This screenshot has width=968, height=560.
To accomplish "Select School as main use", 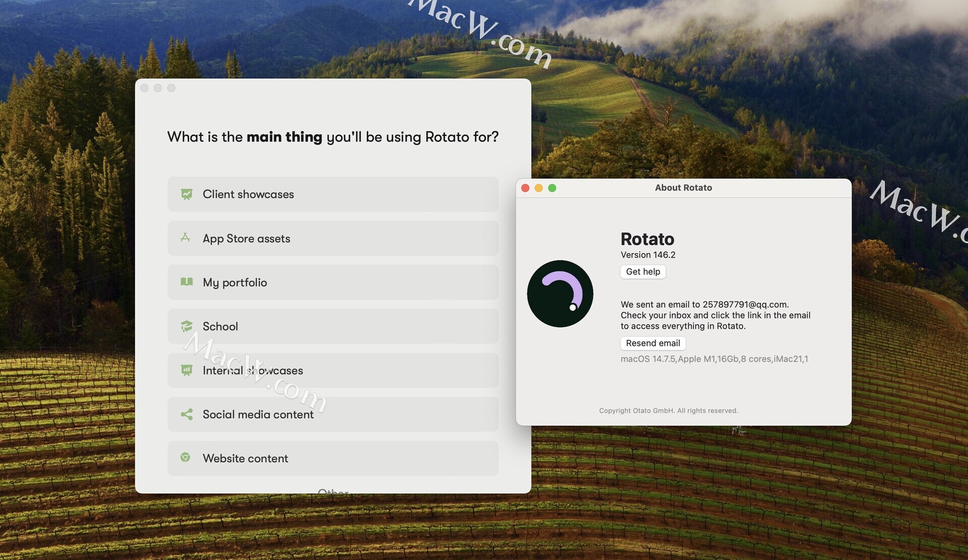I will coord(333,326).
